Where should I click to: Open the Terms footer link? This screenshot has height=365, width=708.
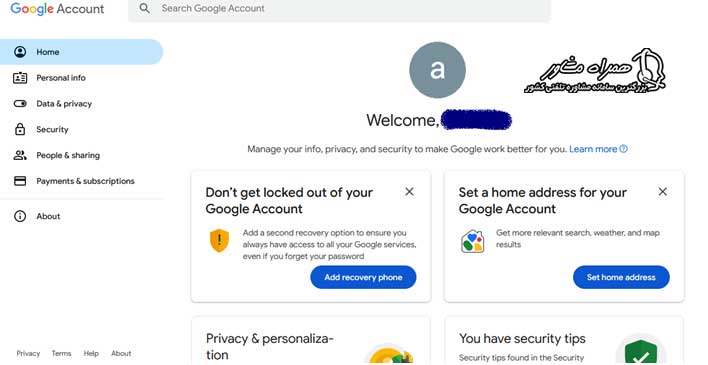(61, 353)
